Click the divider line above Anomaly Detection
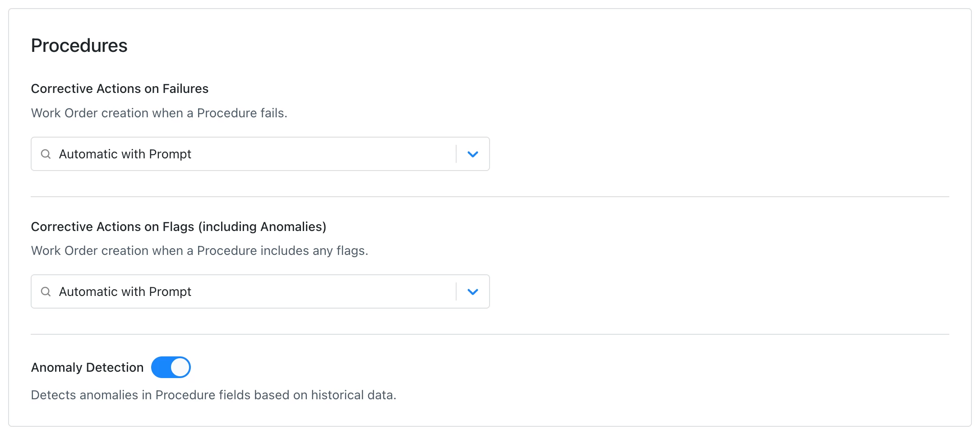This screenshot has width=980, height=434. 490,334
